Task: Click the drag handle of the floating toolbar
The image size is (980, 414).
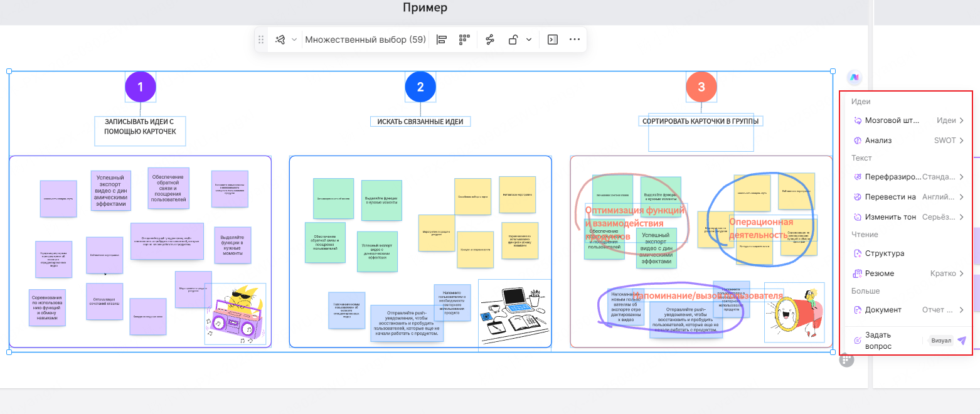Action: pos(261,40)
